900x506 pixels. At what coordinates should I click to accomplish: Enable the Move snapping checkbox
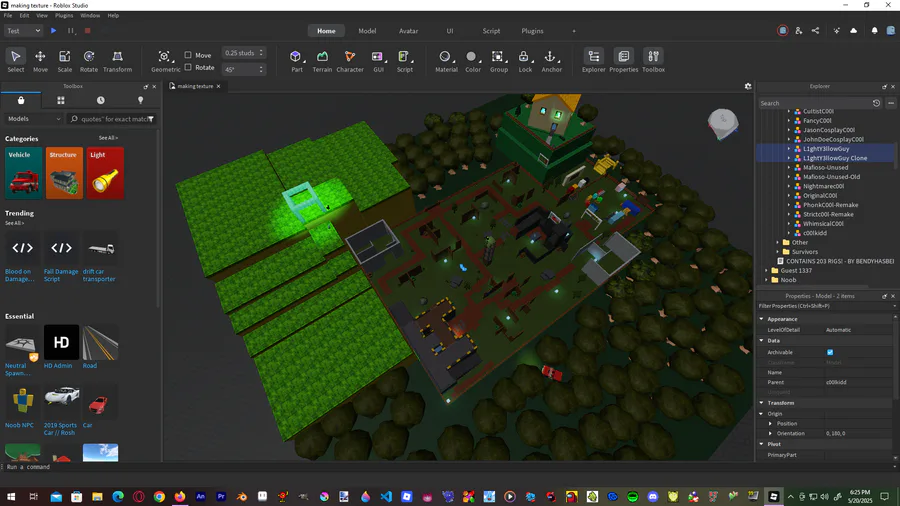tap(188, 55)
